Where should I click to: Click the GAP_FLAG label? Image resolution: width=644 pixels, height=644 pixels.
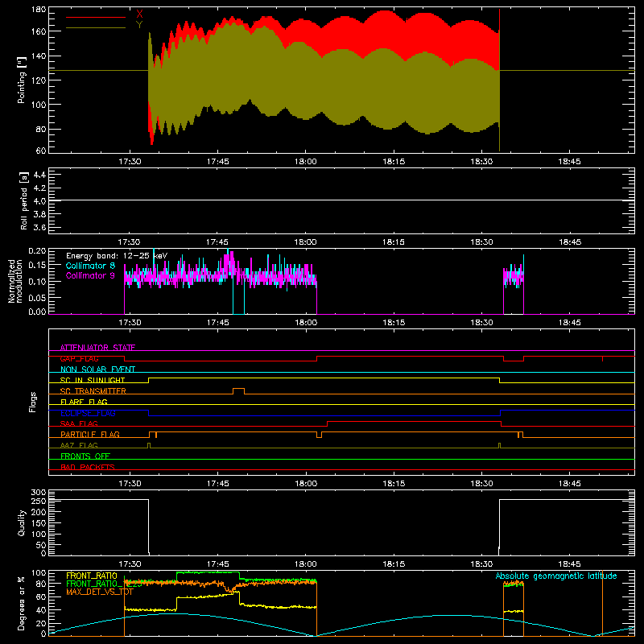pos(79,358)
